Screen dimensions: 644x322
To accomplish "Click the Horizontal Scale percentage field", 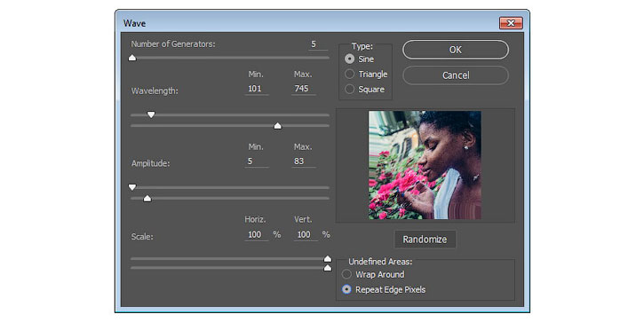I will [x=257, y=235].
